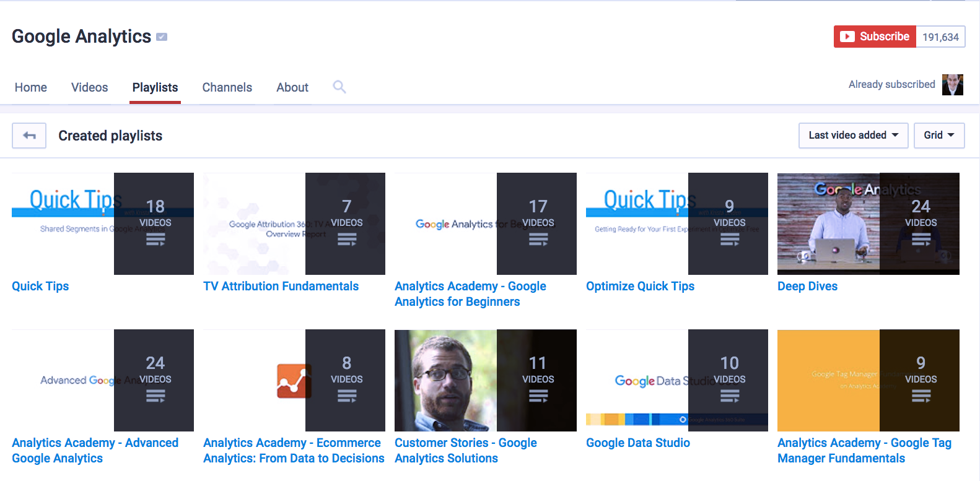Image resolution: width=980 pixels, height=481 pixels.
Task: Switch to the Channels tab
Action: click(227, 87)
